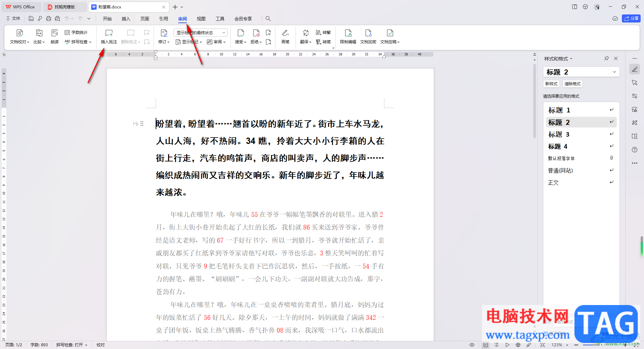Select the 画笔 pen tool
Screen dimensions: 644x349
click(285, 37)
